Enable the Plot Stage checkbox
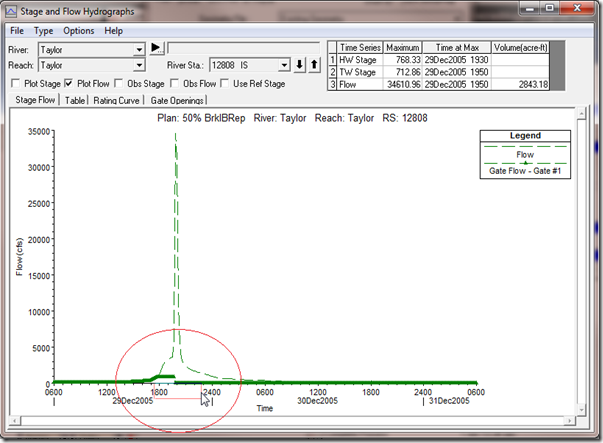Image resolution: width=603 pixels, height=443 pixels. point(16,83)
